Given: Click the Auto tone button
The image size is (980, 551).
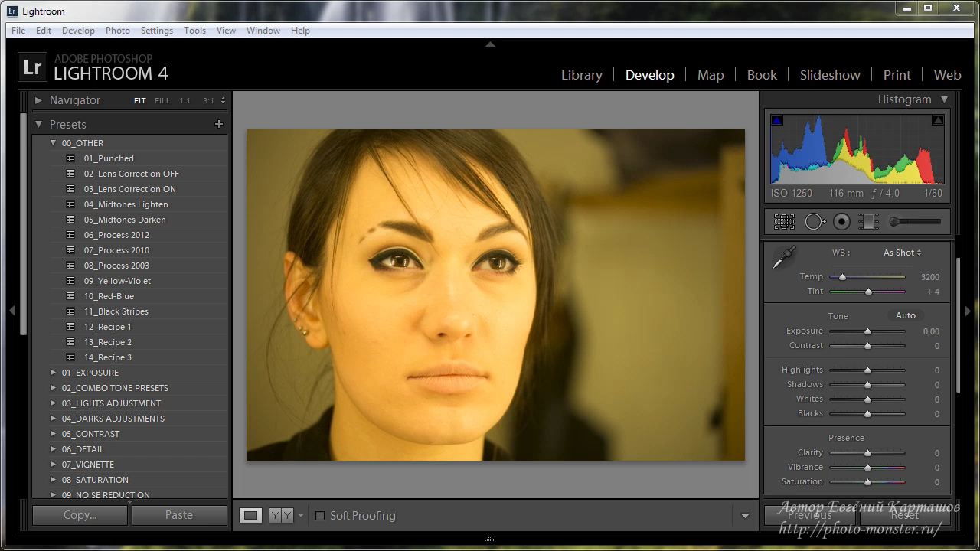Looking at the screenshot, I should 906,315.
